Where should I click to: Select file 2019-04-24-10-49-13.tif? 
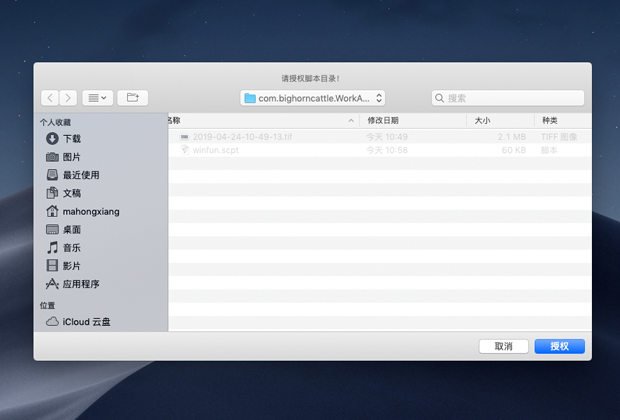[x=242, y=137]
